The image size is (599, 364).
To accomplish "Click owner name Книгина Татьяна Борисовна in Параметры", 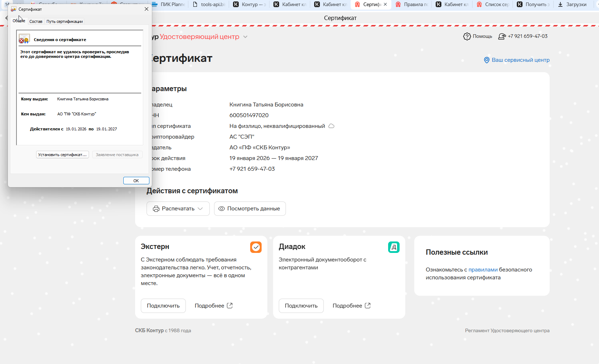I will 266,105.
